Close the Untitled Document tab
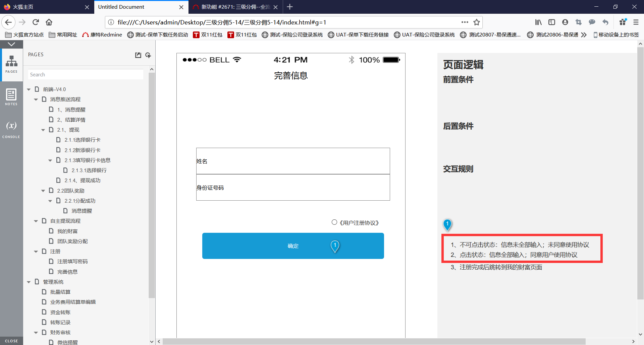This screenshot has height=345, width=644. (x=181, y=7)
